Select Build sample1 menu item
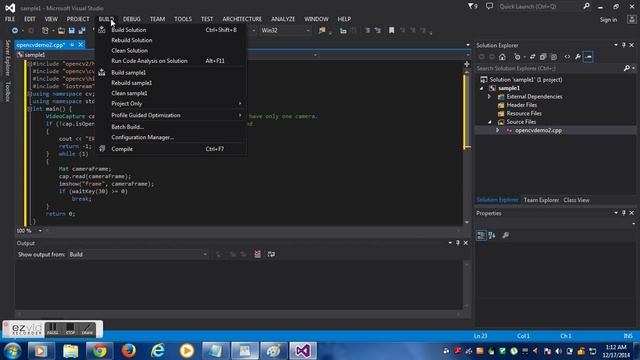Screen dimensions: 640x360 point(171,73)
